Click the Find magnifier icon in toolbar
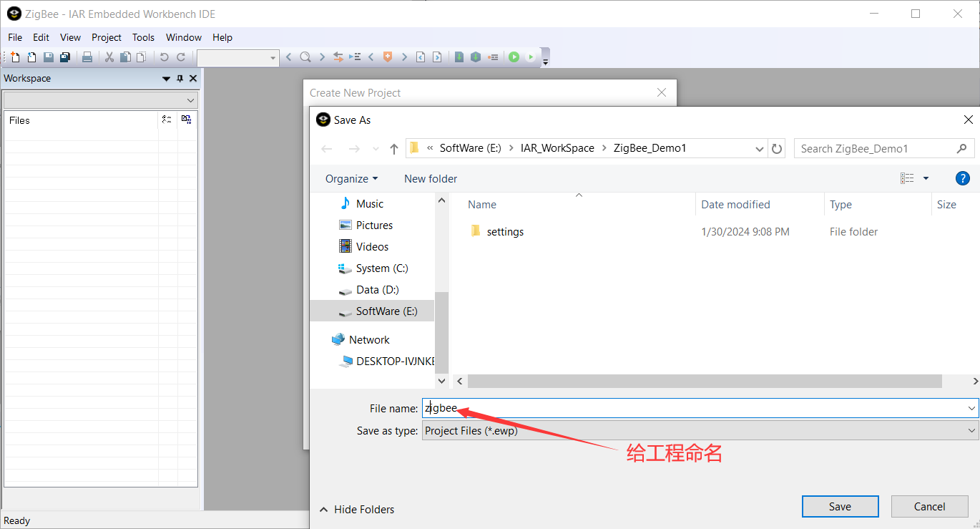 pyautogui.click(x=305, y=57)
